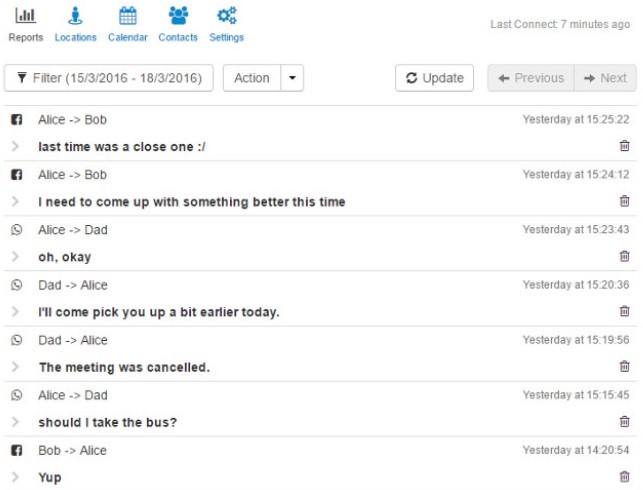Screen dimensions: 643x490
Task: Expand the 'I'll come pick you up' message
Action: (x=15, y=312)
